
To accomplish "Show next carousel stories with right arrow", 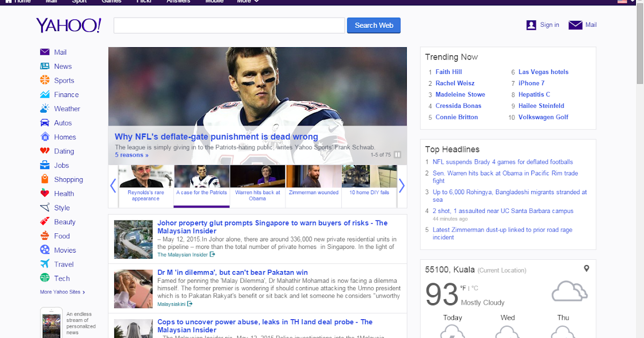I will [401, 186].
